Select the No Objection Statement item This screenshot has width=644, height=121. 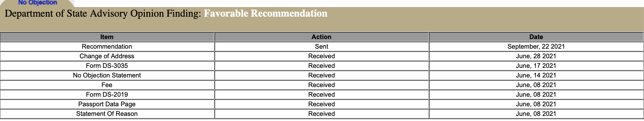pyautogui.click(x=107, y=75)
